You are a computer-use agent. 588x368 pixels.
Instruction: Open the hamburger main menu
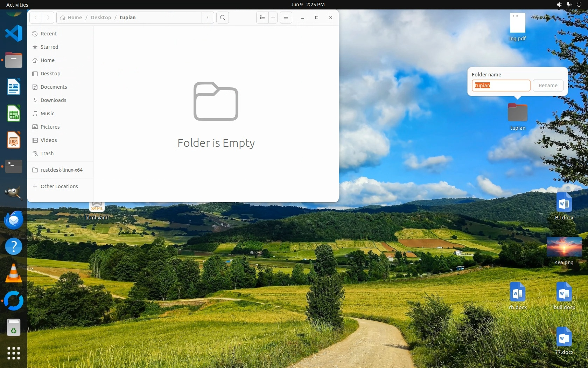286,18
